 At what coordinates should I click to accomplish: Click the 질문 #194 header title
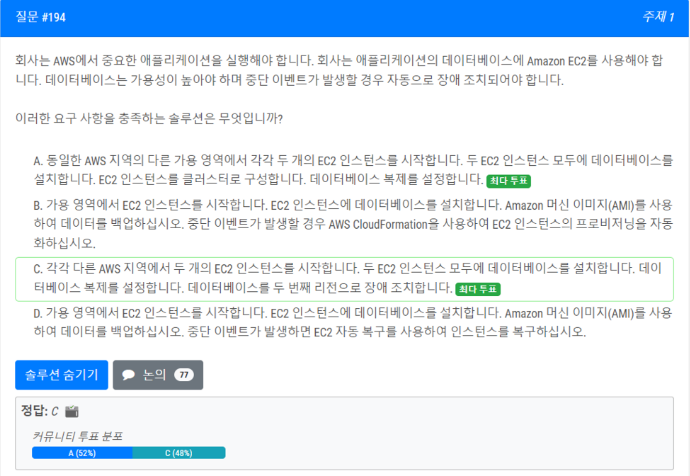[40, 17]
